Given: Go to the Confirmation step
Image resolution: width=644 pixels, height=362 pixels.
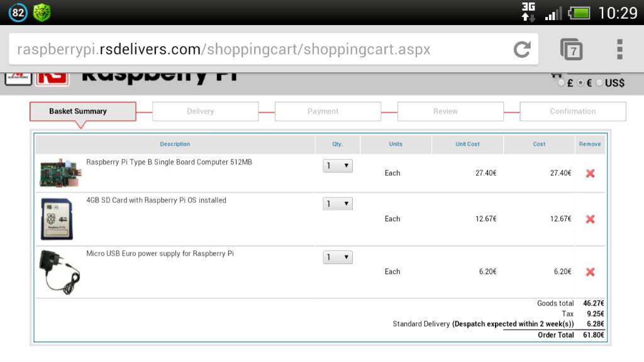Looking at the screenshot, I should click(x=573, y=111).
